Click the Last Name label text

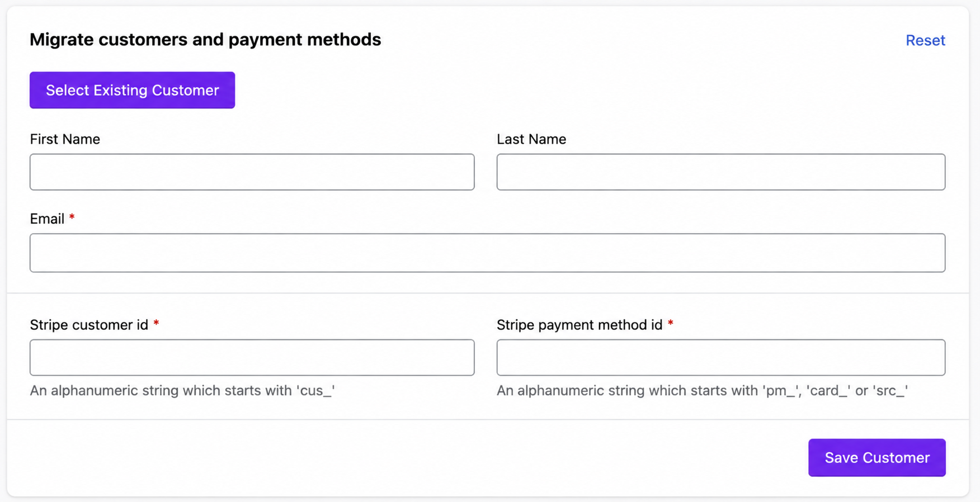pyautogui.click(x=531, y=139)
